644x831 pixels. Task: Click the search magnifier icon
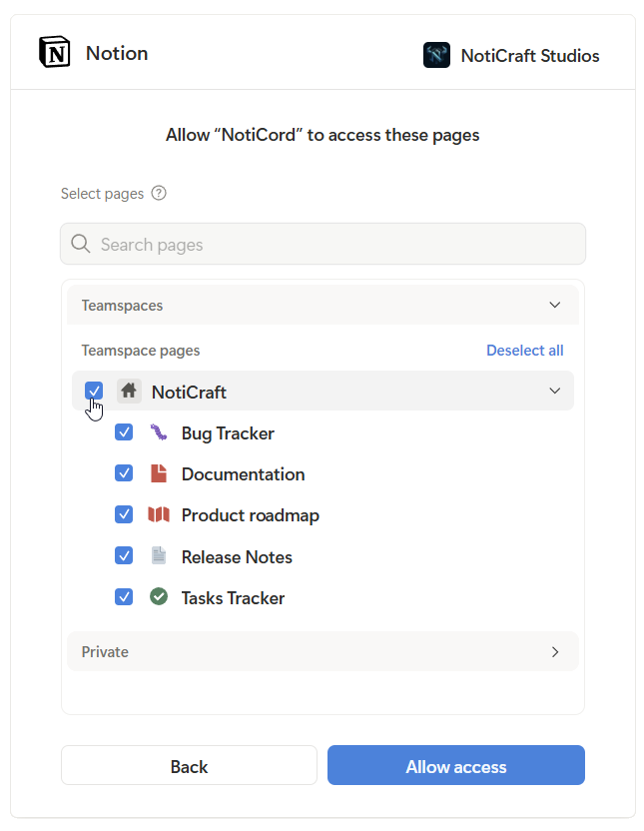[x=80, y=244]
